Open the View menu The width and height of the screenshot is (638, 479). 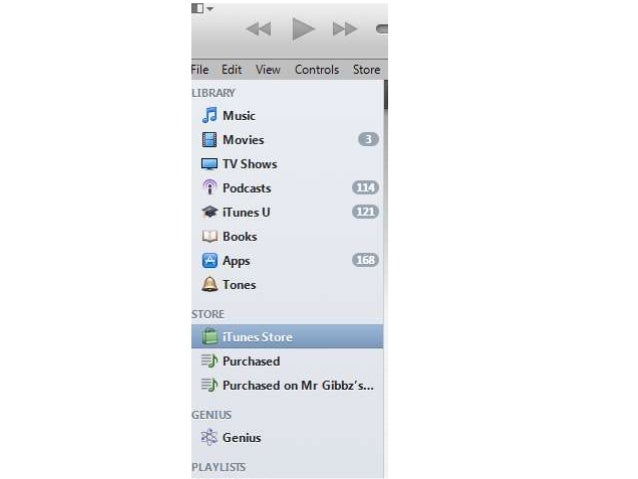(268, 70)
